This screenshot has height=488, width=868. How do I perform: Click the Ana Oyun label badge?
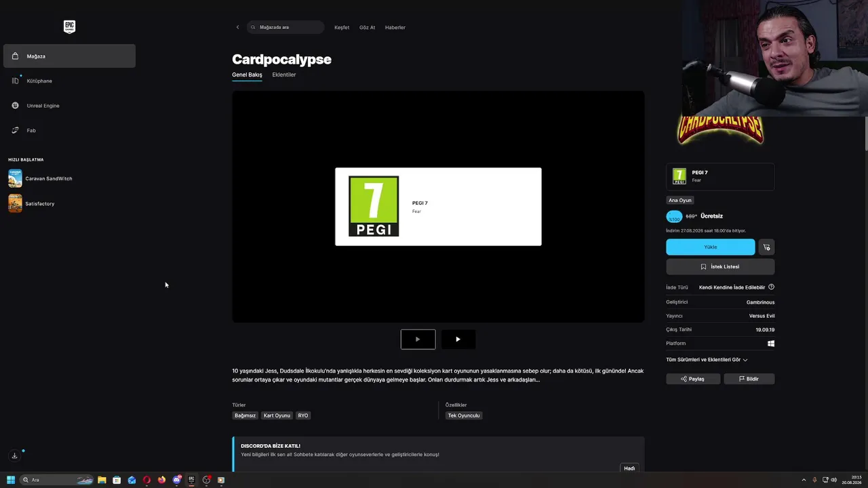680,201
